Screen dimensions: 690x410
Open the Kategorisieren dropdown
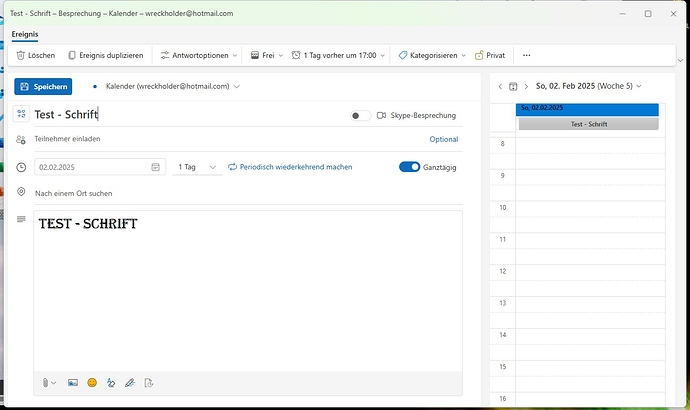(432, 55)
